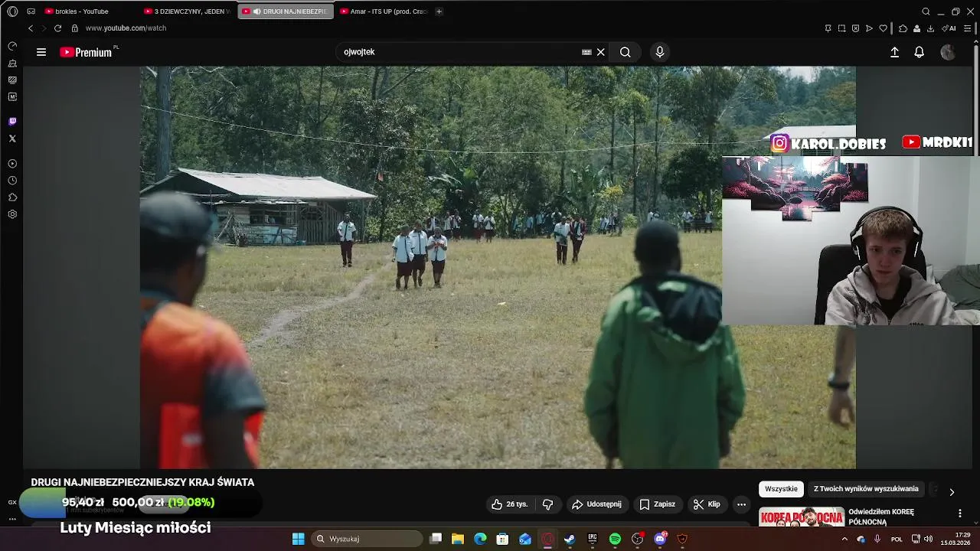Image resolution: width=980 pixels, height=551 pixels.
Task: Open the X (Twitter) sidebar panel
Action: point(12,139)
